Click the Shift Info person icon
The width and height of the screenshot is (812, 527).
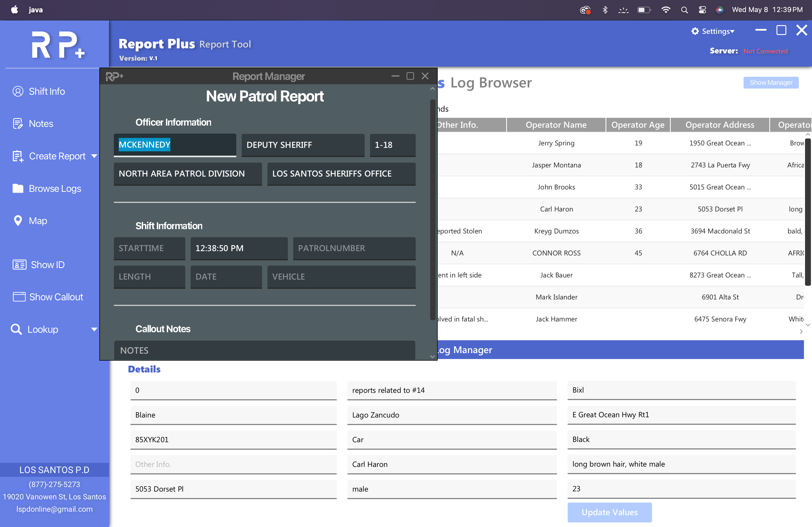[x=18, y=91]
